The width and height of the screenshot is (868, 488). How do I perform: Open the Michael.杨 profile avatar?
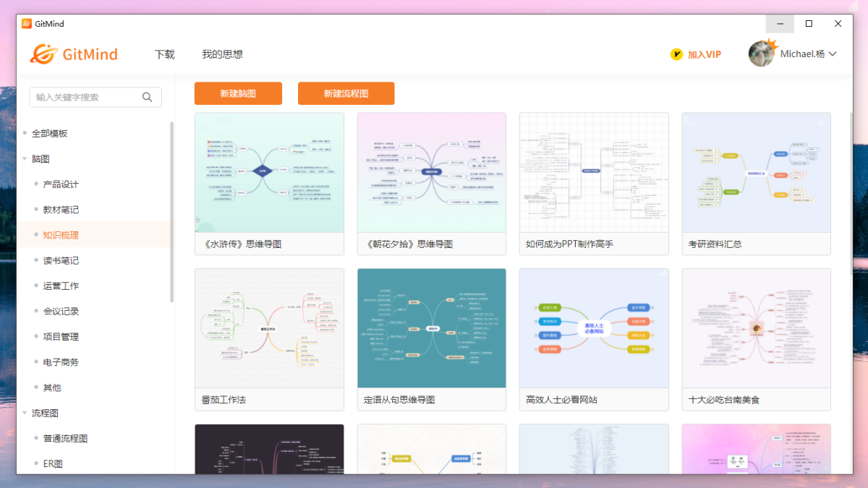(762, 53)
